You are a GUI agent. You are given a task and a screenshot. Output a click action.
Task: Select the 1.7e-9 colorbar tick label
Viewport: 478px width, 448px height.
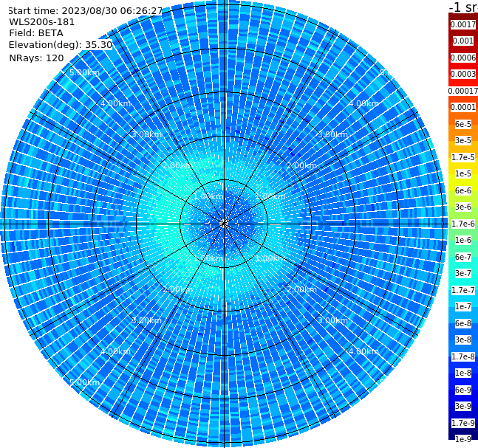point(463,423)
